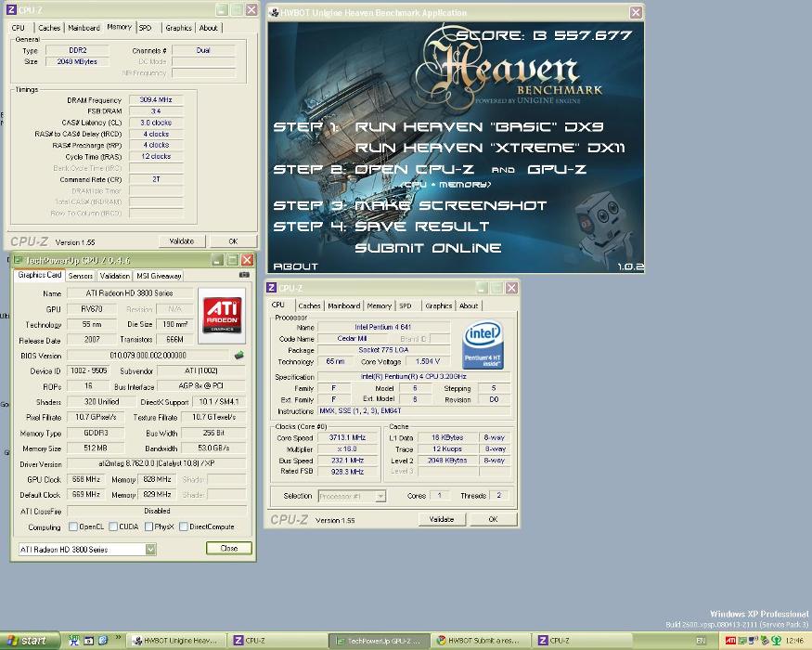Open SPD tab in lower CPU-Z window
Screen dimensions: 812x650
(406, 305)
